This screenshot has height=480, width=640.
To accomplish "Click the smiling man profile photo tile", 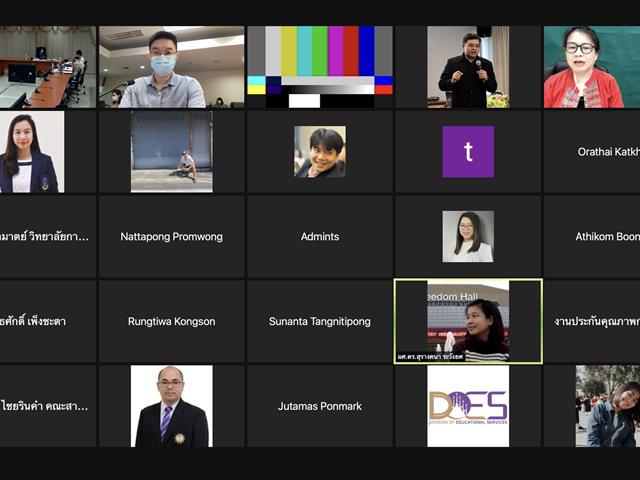I will (320, 151).
